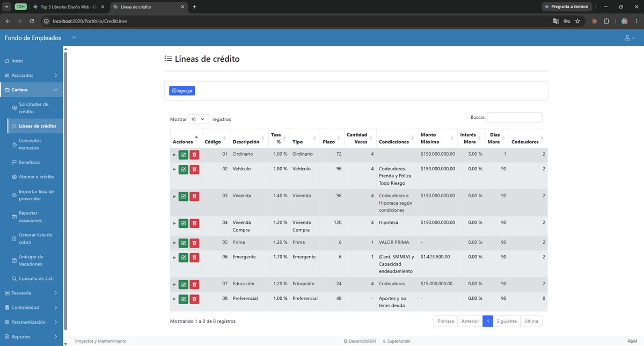Viewport: 644px width, 346px height.
Task: Delete the Preferencial credit line
Action: [x=194, y=299]
